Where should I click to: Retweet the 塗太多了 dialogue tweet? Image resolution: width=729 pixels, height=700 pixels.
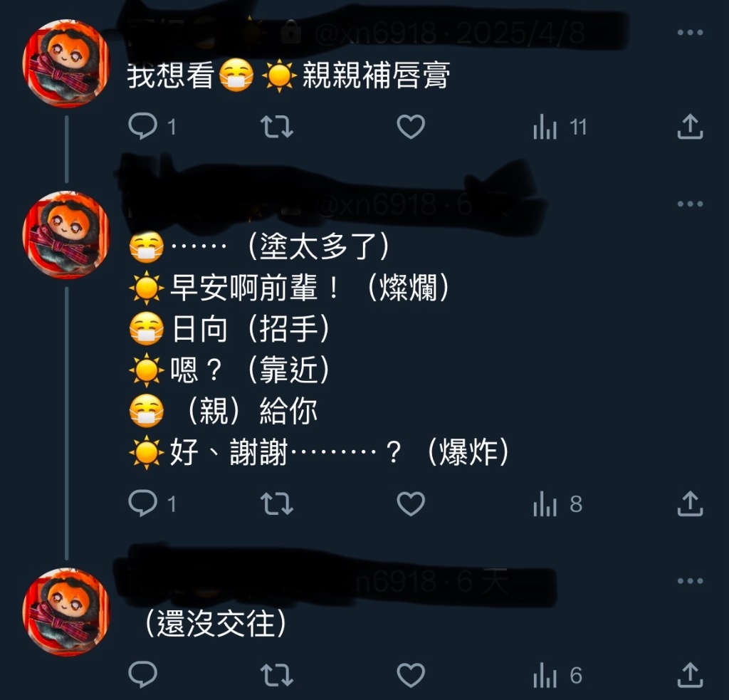[277, 503]
